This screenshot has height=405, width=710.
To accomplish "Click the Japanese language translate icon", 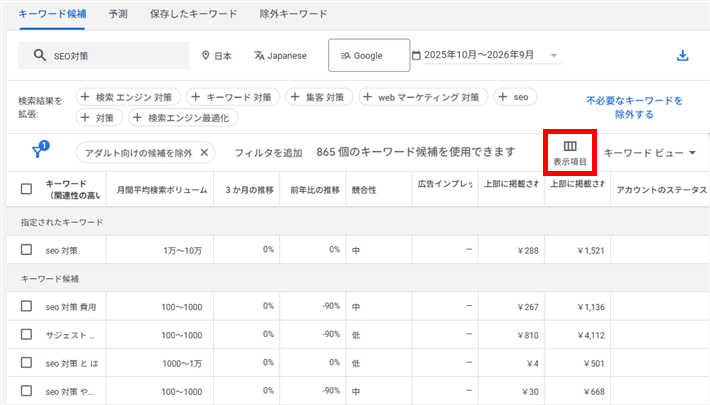I will click(259, 55).
